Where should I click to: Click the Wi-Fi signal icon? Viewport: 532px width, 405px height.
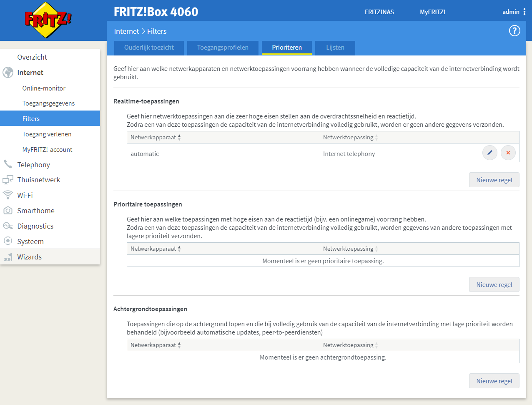coord(8,195)
